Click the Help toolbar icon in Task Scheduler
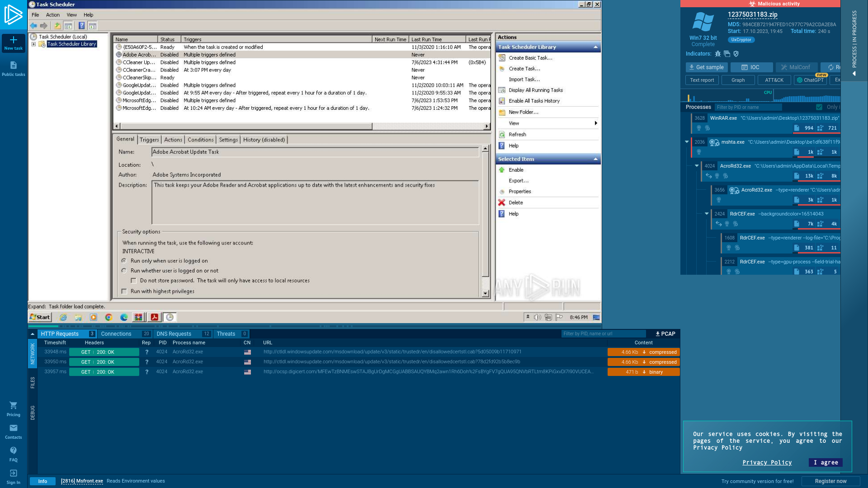 point(81,26)
